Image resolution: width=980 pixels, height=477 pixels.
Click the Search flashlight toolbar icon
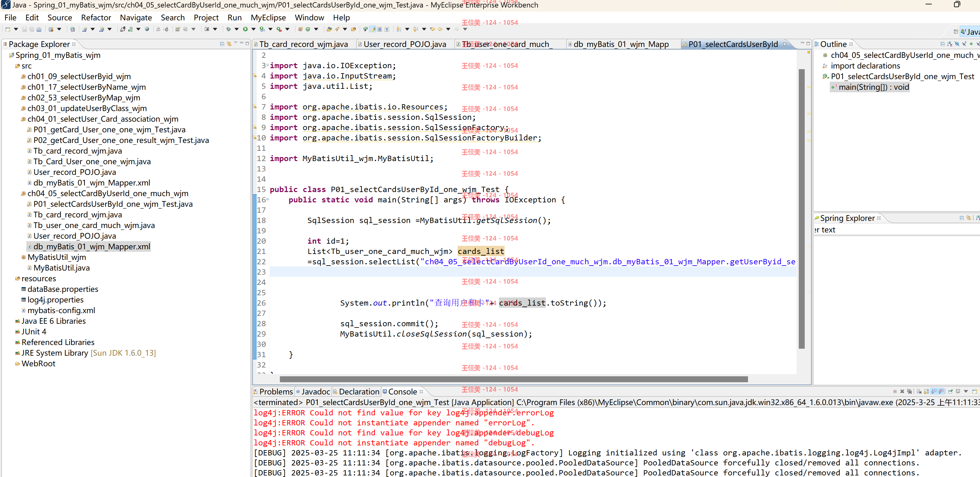coord(337,29)
